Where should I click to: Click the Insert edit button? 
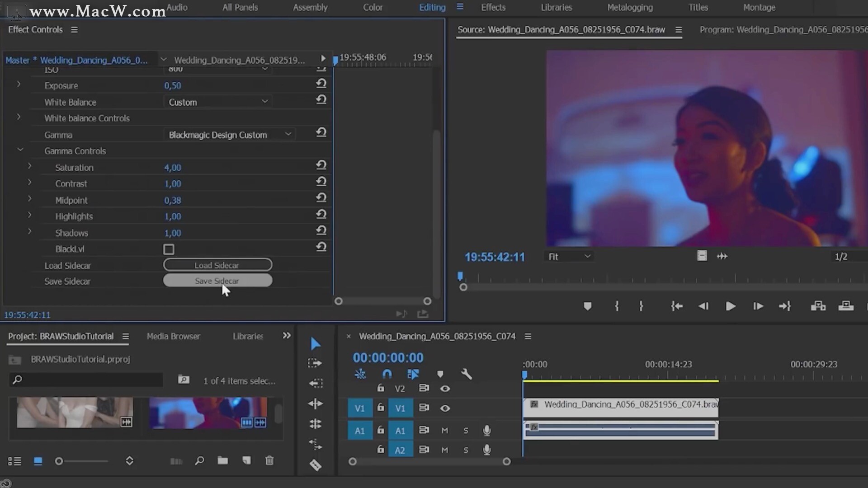[818, 306]
